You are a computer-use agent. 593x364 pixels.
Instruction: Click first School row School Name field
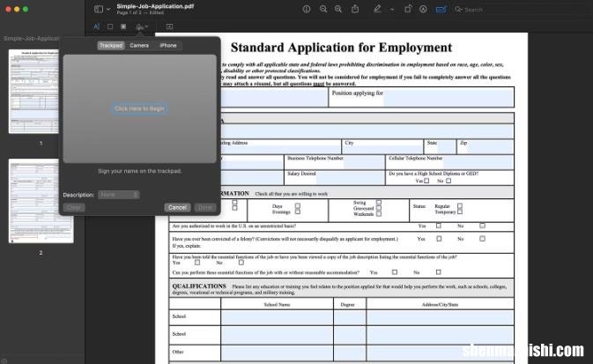point(277,318)
